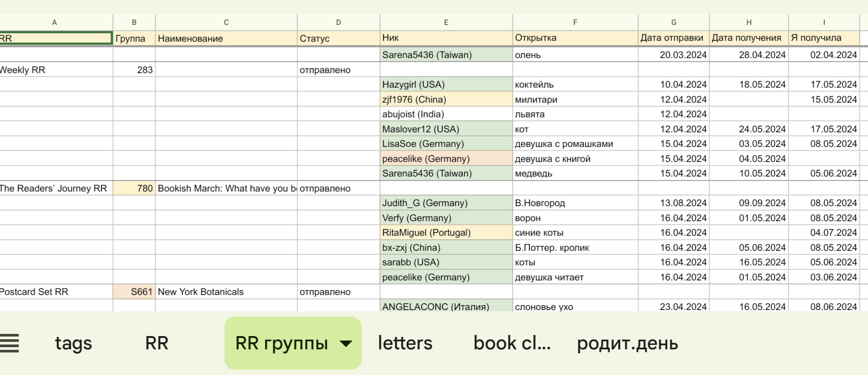Select the девушка с книгой cell

coord(575,159)
